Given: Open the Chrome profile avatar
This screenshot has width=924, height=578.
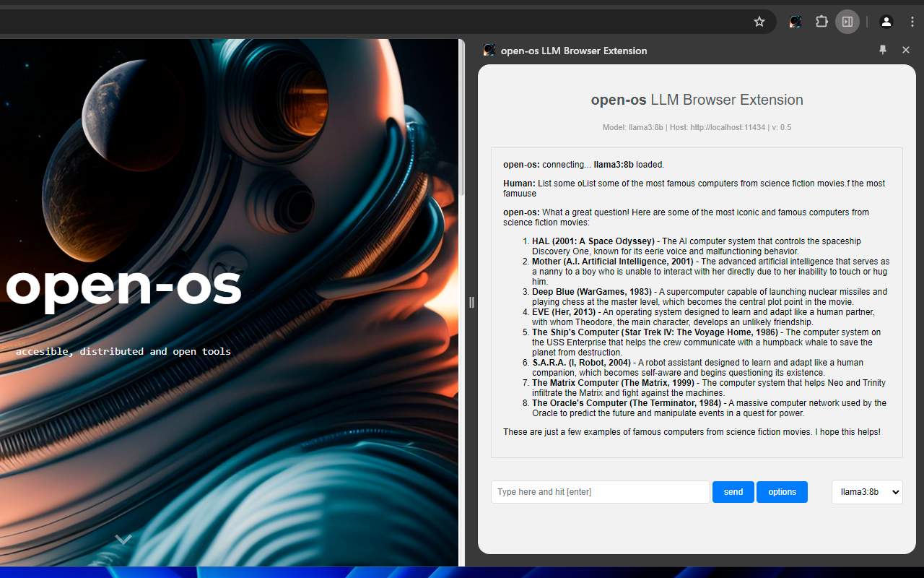Looking at the screenshot, I should [x=886, y=22].
